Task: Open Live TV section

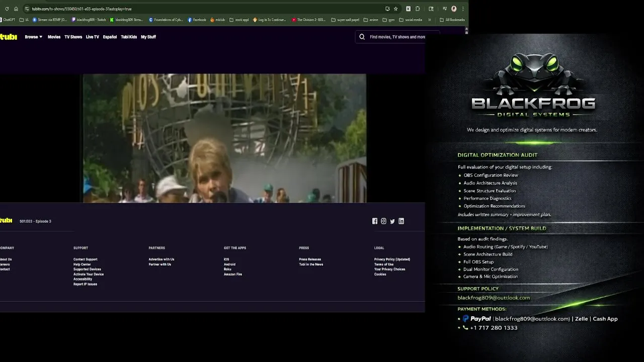Action: (x=93, y=37)
